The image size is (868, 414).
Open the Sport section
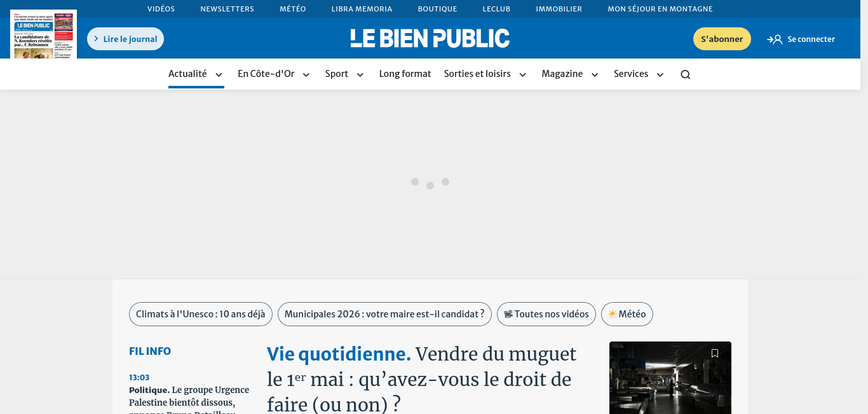click(337, 74)
